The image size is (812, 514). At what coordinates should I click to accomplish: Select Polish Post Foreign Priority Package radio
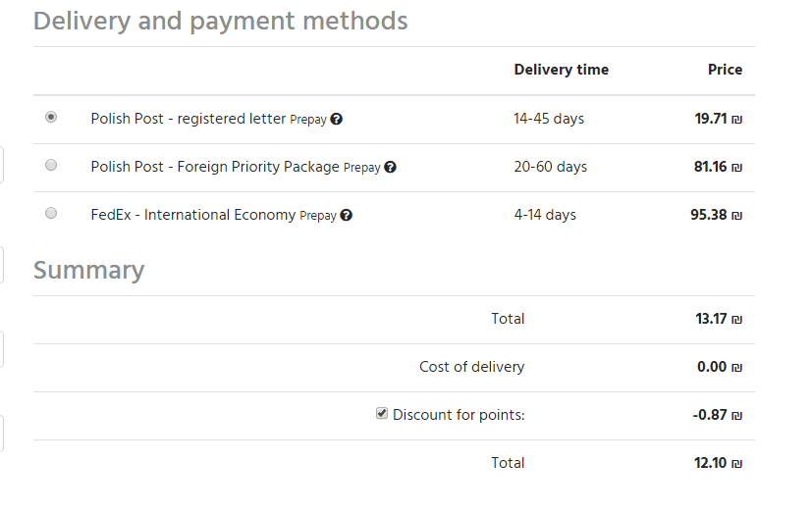click(51, 165)
